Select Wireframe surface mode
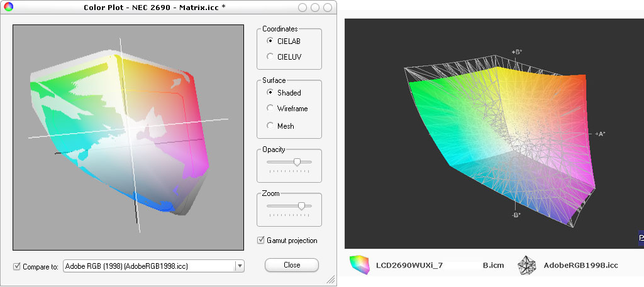Image resolution: width=644 pixels, height=287 pixels. [x=270, y=109]
